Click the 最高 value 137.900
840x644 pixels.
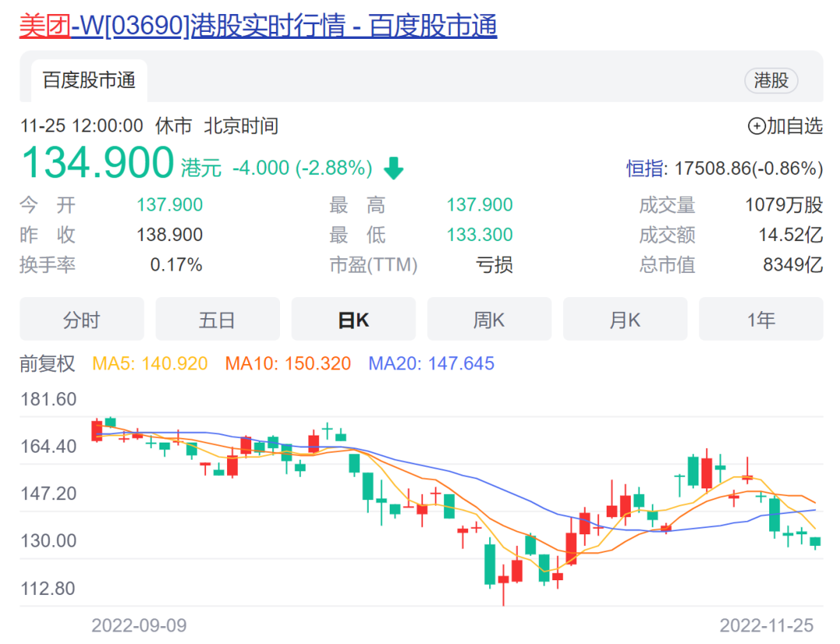(479, 205)
